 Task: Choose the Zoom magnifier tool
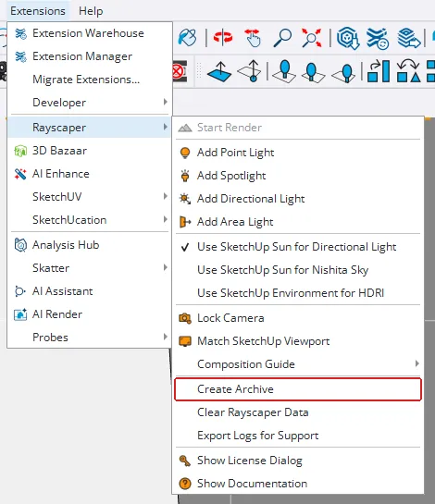(x=282, y=38)
